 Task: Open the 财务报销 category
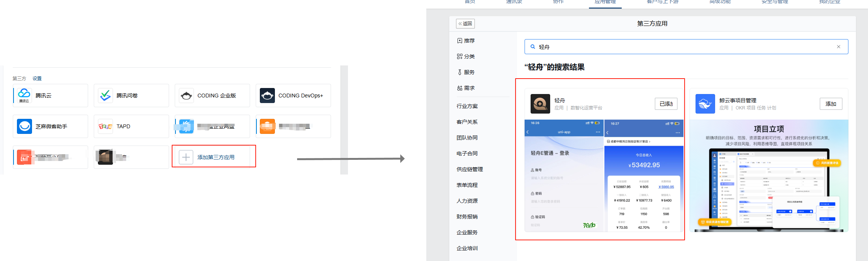(x=467, y=217)
